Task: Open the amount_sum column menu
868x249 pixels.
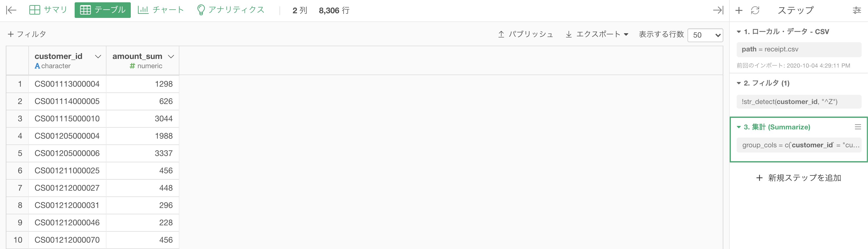Action: tap(171, 57)
